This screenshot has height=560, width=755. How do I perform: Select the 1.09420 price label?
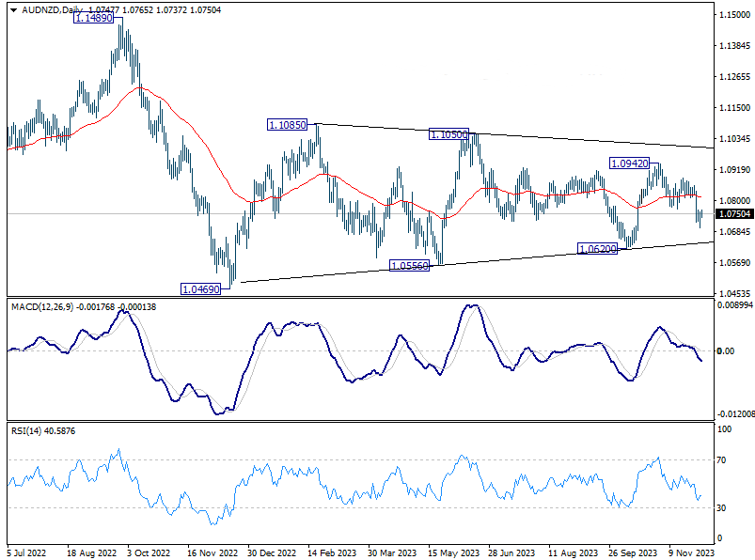pyautogui.click(x=630, y=163)
